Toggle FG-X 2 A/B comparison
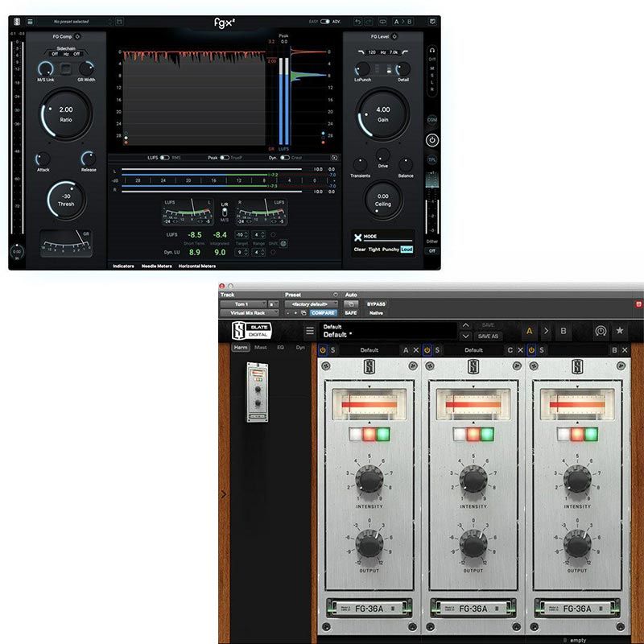644x644 pixels. tap(402, 22)
